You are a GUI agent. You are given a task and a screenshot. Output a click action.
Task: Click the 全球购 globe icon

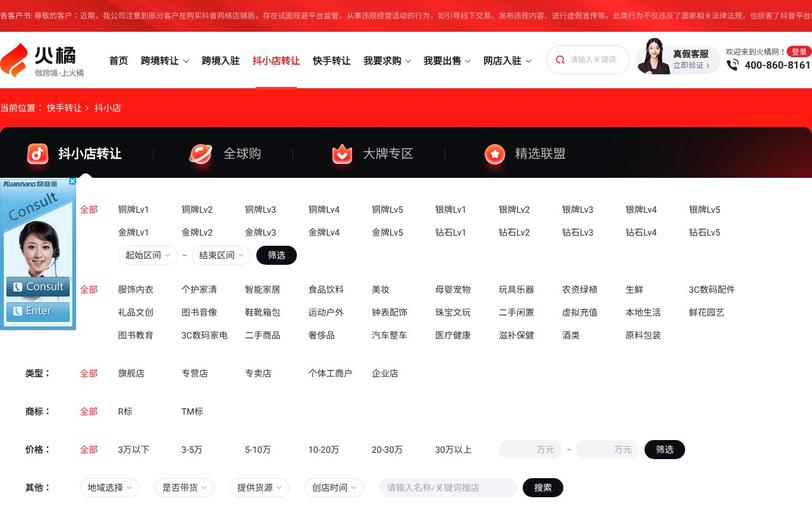tap(200, 153)
